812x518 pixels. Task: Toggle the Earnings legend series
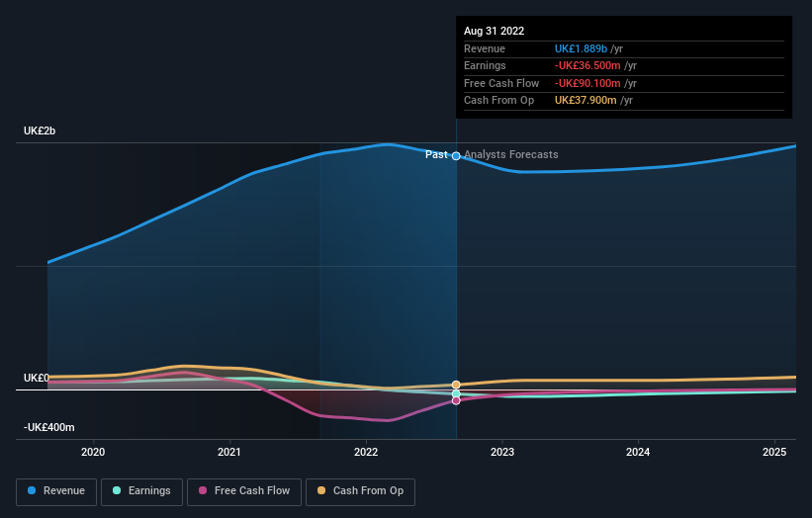point(141,491)
